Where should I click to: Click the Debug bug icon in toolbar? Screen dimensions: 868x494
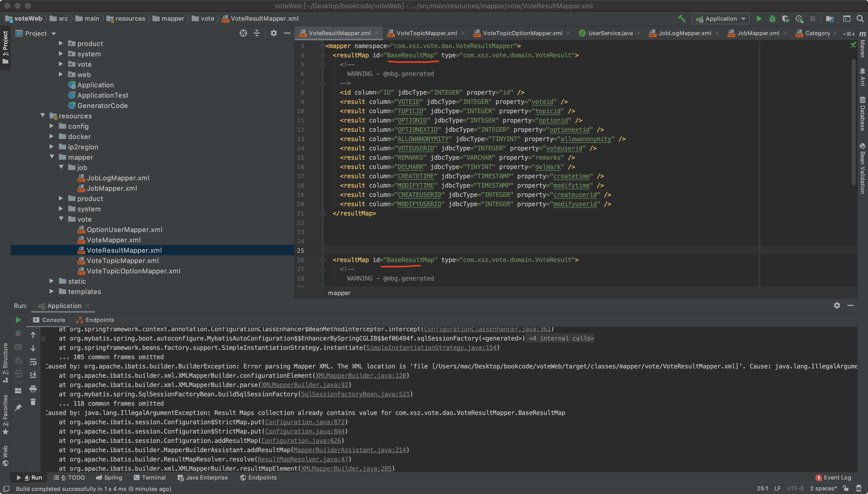pos(772,19)
